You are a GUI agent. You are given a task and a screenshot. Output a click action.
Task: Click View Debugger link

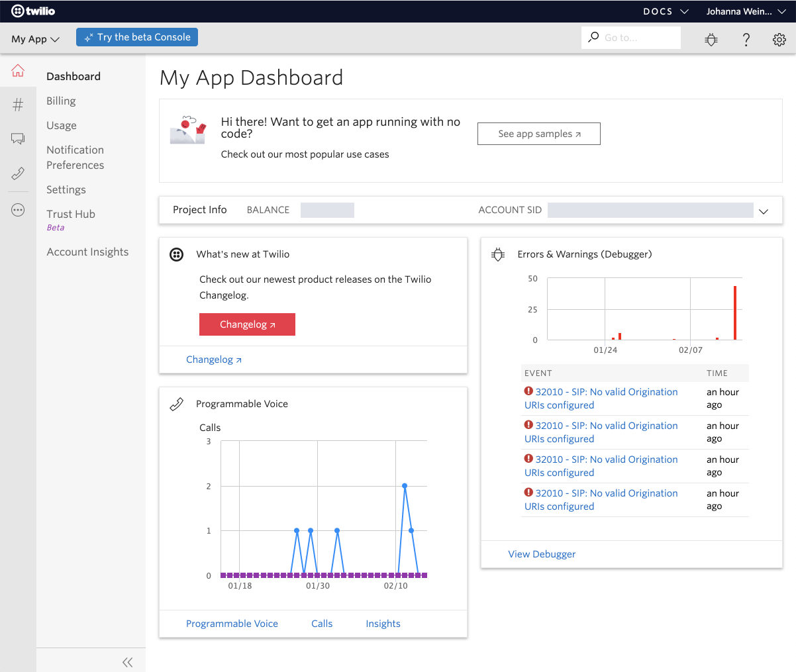542,554
